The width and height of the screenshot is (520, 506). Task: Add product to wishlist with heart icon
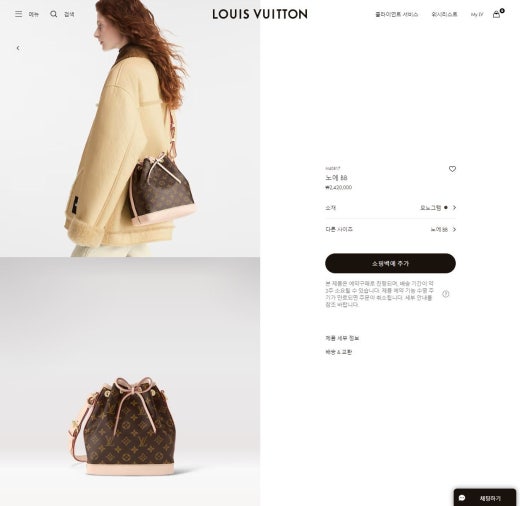(452, 169)
